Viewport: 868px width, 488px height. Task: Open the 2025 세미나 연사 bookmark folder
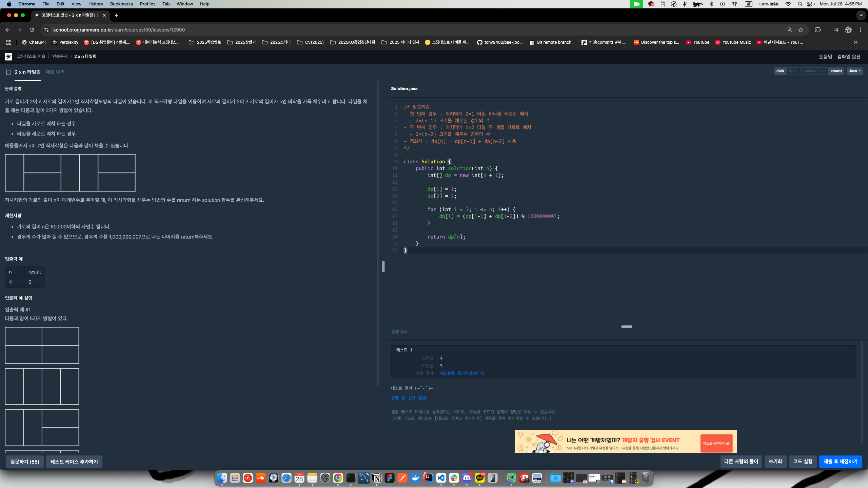(400, 42)
